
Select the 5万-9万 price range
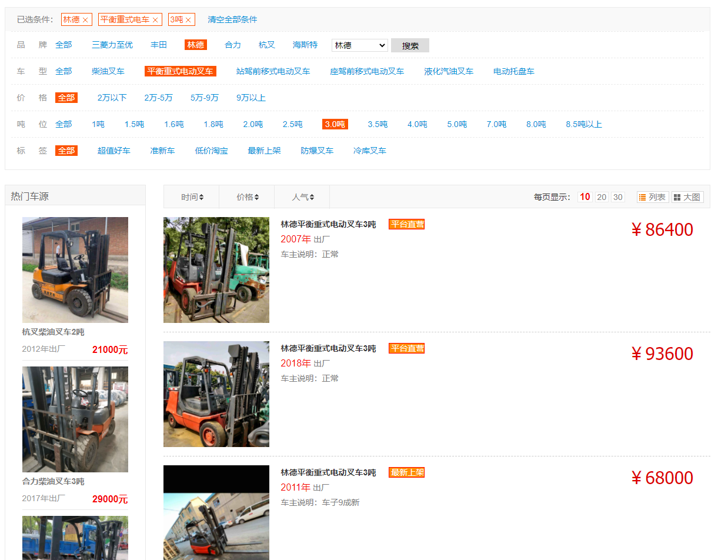pos(204,98)
